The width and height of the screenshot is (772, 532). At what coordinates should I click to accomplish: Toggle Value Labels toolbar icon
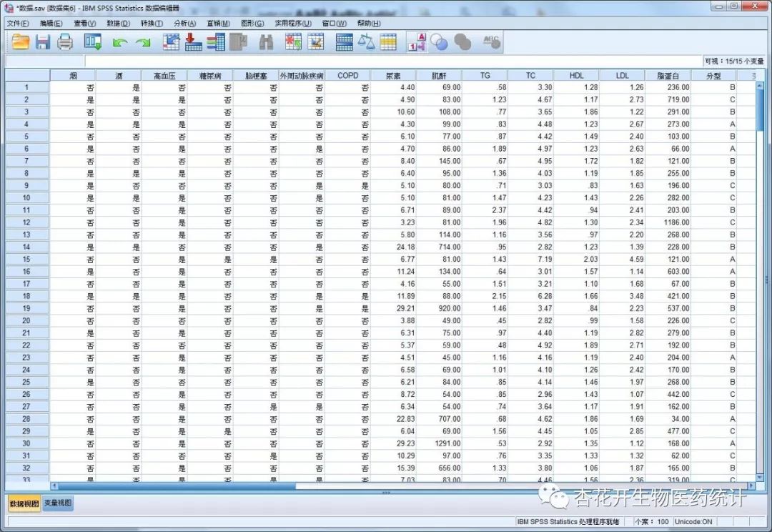(x=417, y=43)
